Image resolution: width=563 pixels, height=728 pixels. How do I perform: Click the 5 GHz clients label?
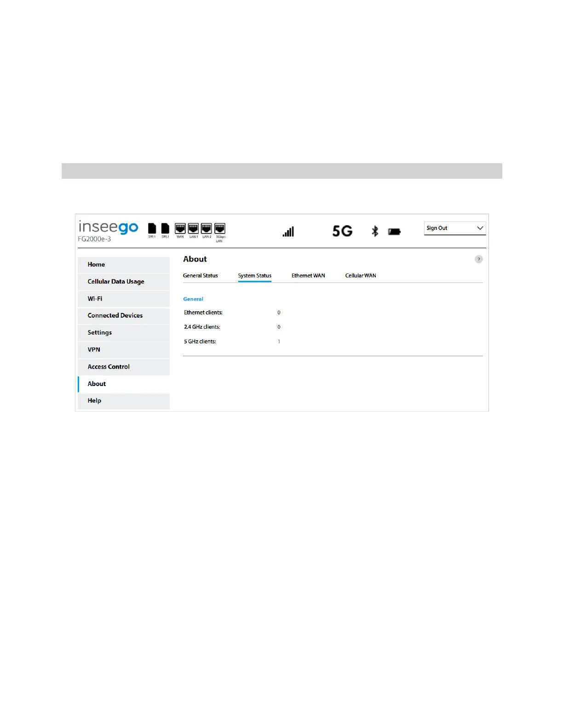coord(200,341)
